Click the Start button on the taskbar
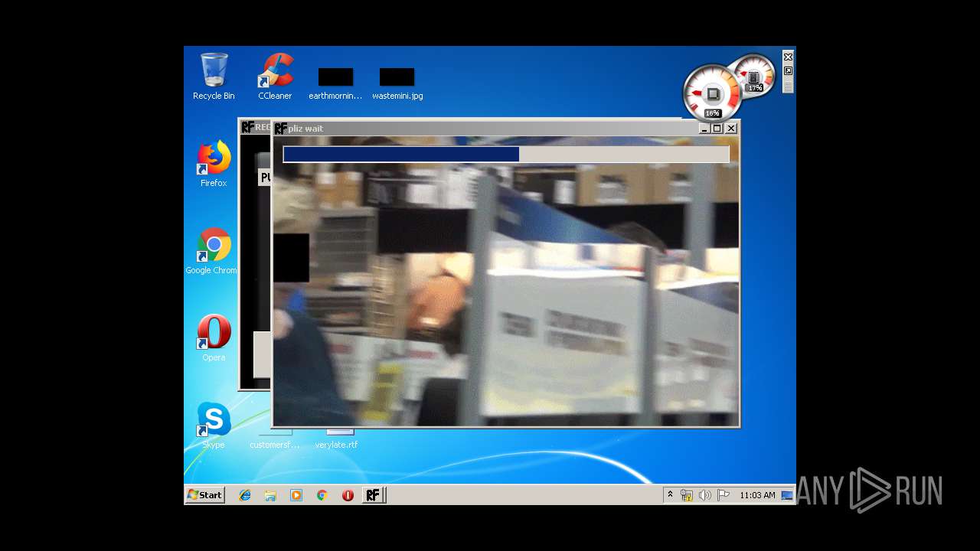 [204, 495]
